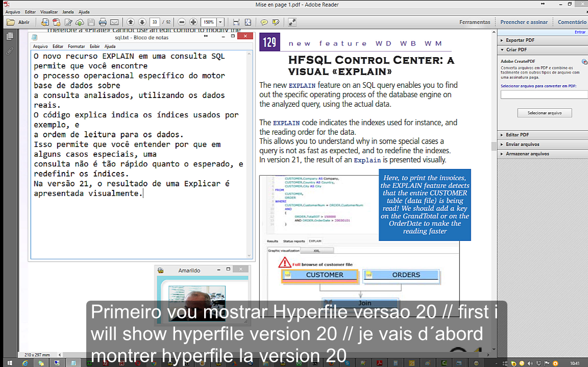Open the page thumbnails panel icon in left sidebar

click(x=10, y=36)
